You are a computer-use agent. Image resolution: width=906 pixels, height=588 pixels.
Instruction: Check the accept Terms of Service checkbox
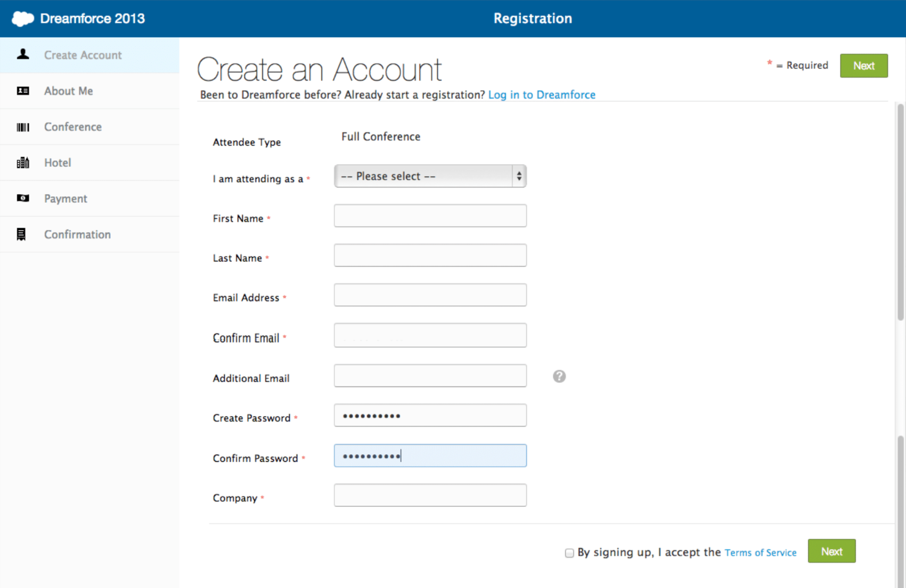pyautogui.click(x=569, y=553)
